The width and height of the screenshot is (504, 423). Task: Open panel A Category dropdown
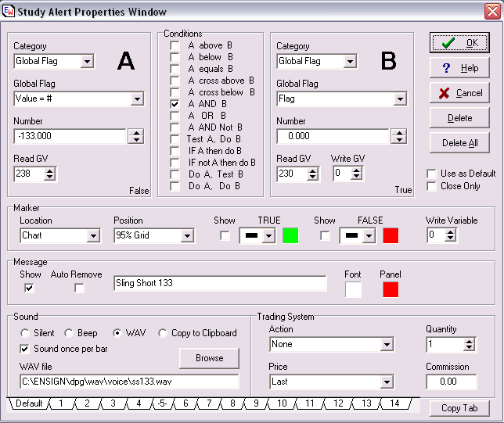click(87, 61)
